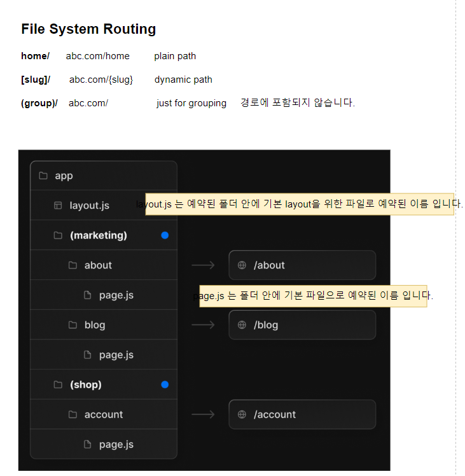The height and width of the screenshot is (476, 465).
Task: Click the (marketing) folder icon
Action: 58,235
